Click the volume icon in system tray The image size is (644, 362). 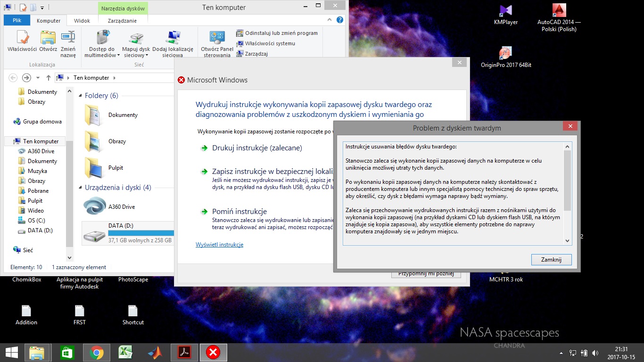click(595, 352)
